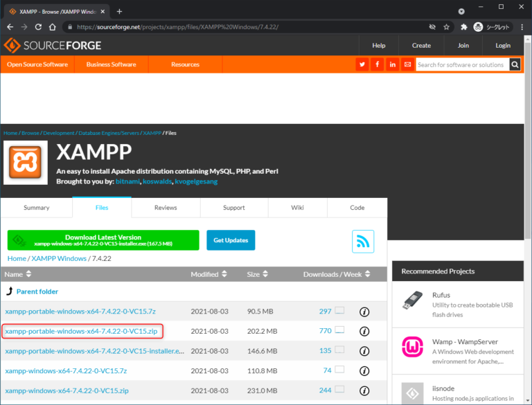Open bitnami contributor link
The height and width of the screenshot is (405, 532).
127,181
